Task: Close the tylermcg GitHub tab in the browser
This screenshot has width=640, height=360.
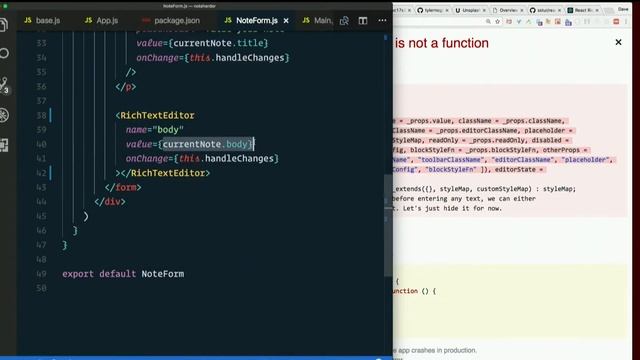Action: [x=447, y=10]
